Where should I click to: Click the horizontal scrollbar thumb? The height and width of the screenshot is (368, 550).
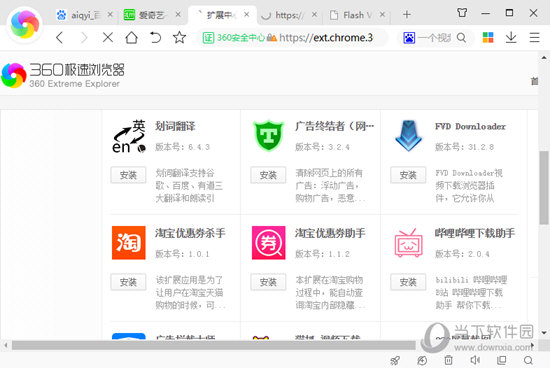(x=214, y=346)
